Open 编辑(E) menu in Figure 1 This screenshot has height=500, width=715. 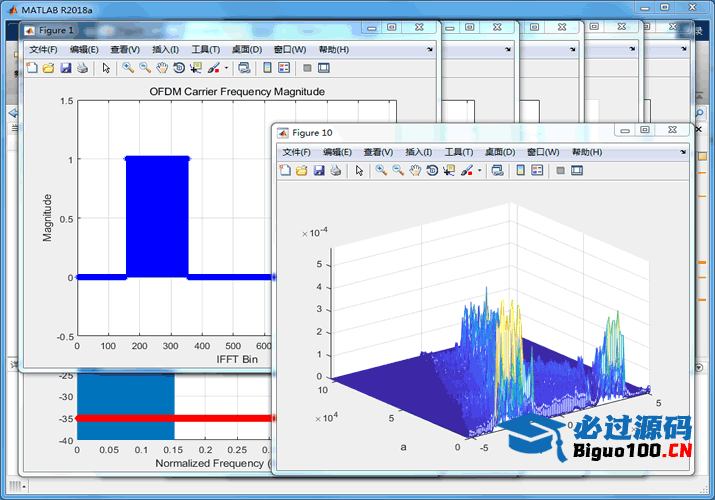coord(83,50)
